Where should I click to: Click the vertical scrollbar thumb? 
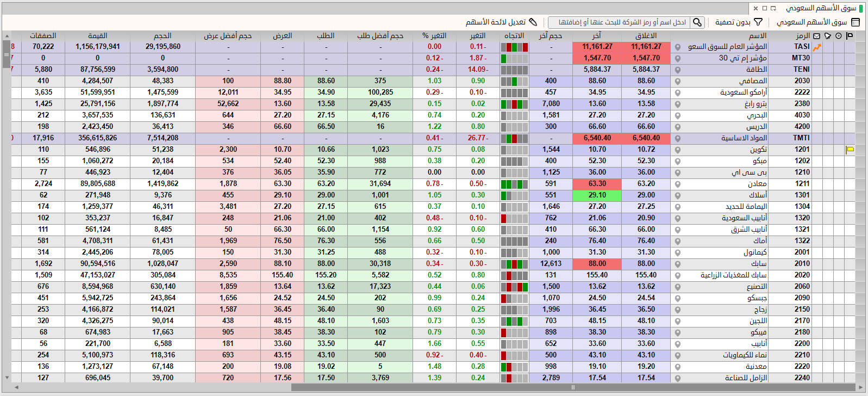click(x=7, y=54)
